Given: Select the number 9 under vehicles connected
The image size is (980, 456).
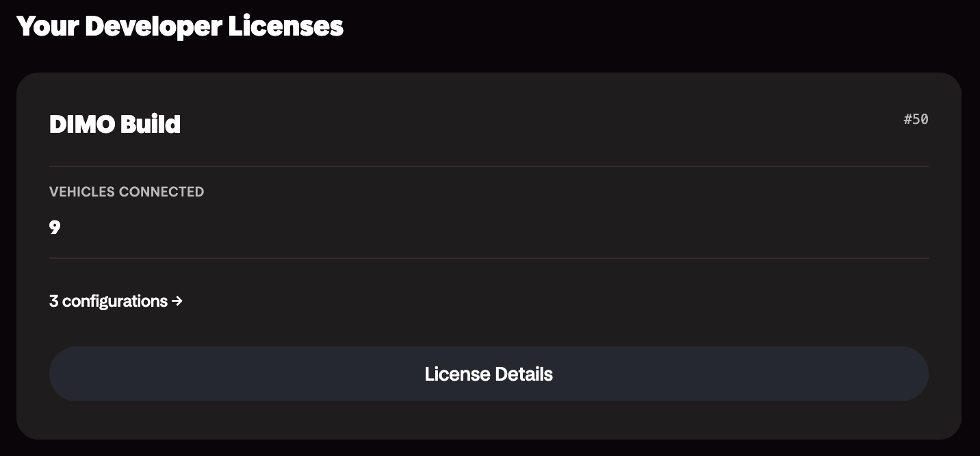Looking at the screenshot, I should tap(55, 227).
